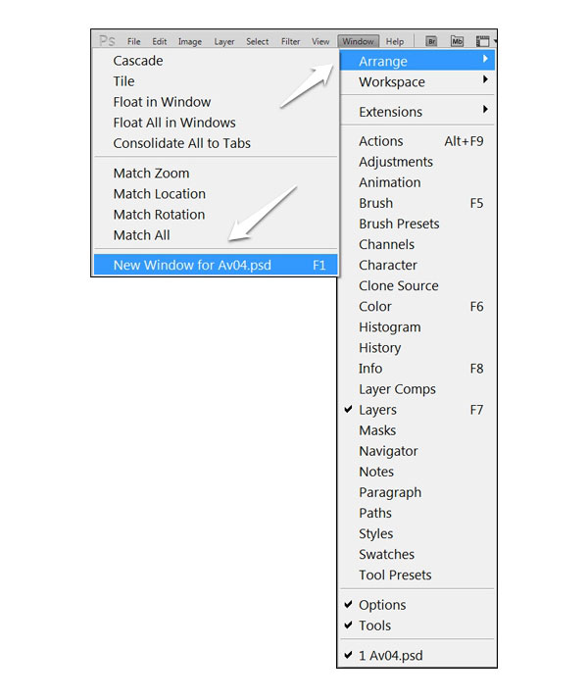
Task: Launch Adobe Bridge with the Br icon
Action: coord(431,41)
